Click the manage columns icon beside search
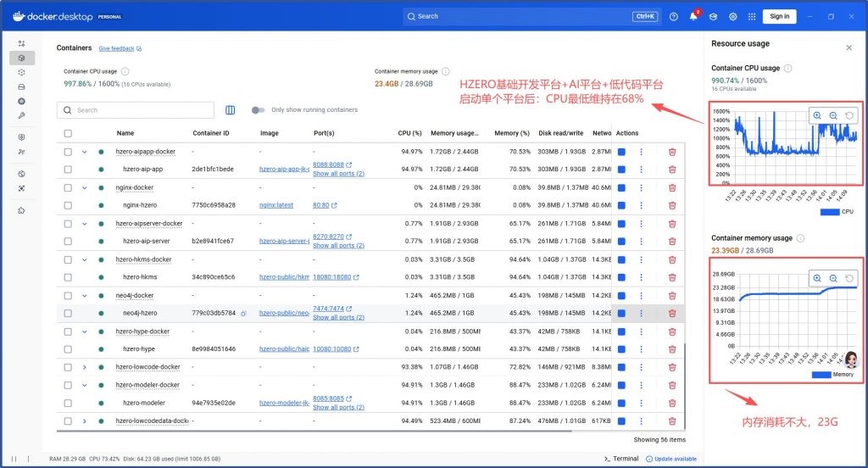Screen dimensions: 868x468 pos(230,109)
